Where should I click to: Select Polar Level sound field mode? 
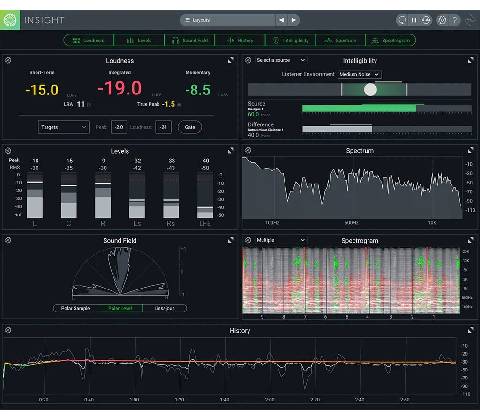point(120,308)
